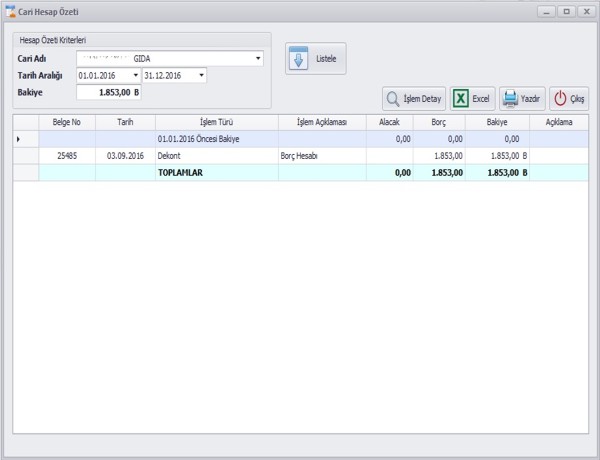The height and width of the screenshot is (460, 600).
Task: Click the İşlem Açıklaması column header
Action: [x=322, y=122]
